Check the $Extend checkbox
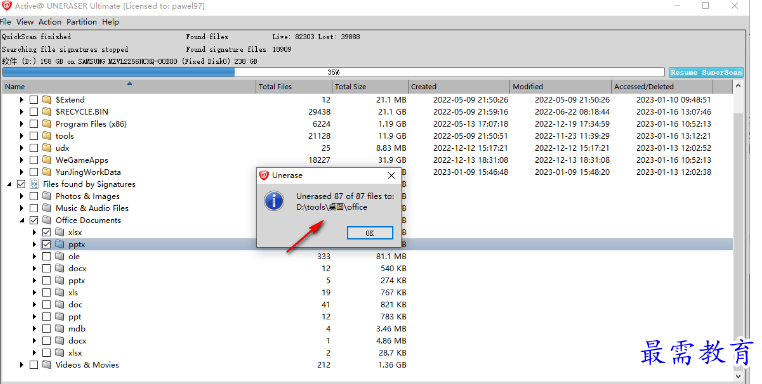This screenshot has width=762, height=384. point(34,100)
